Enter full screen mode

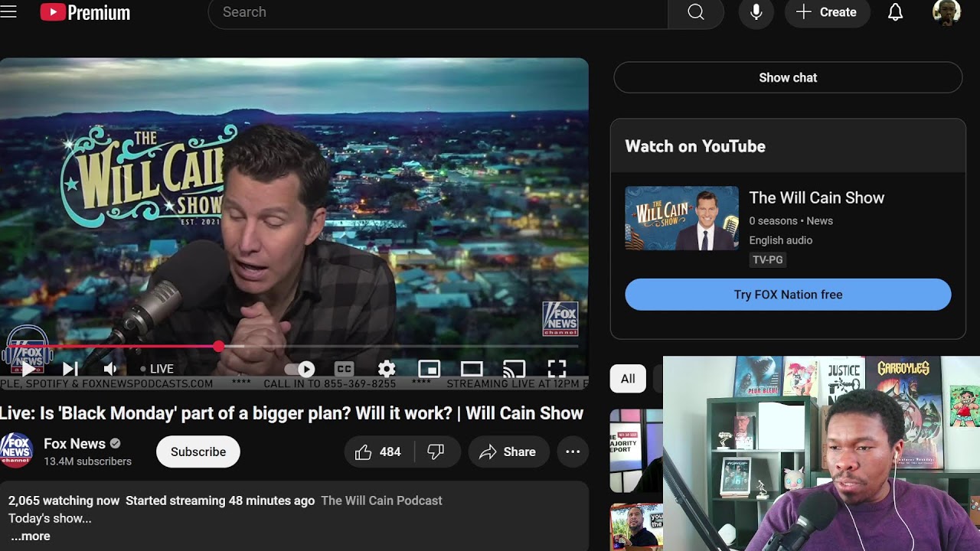click(557, 369)
